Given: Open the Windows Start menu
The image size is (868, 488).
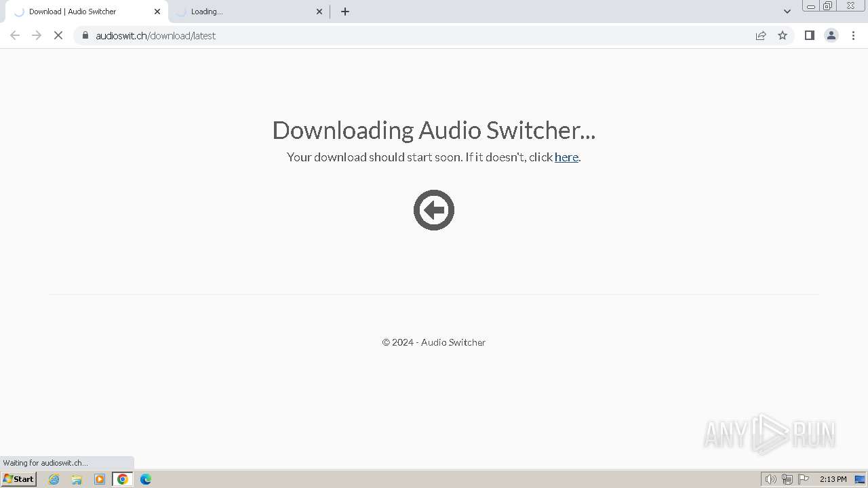Looking at the screenshot, I should click(x=19, y=479).
